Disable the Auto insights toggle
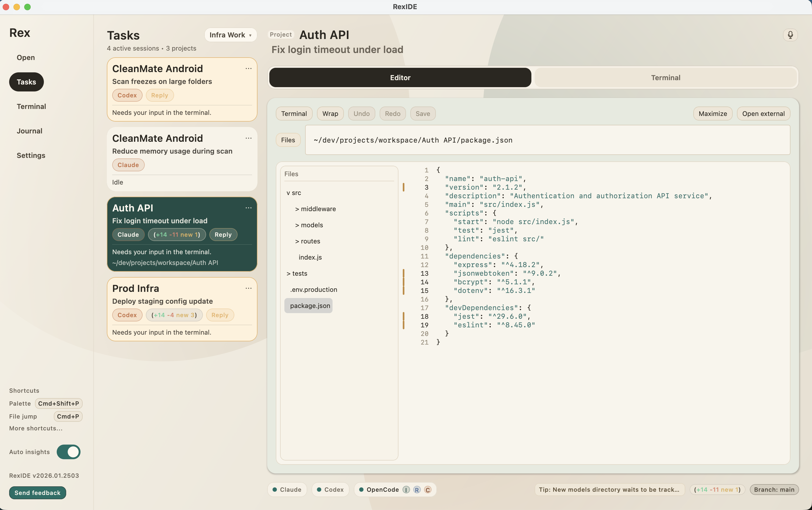This screenshot has width=812, height=510. [x=68, y=452]
